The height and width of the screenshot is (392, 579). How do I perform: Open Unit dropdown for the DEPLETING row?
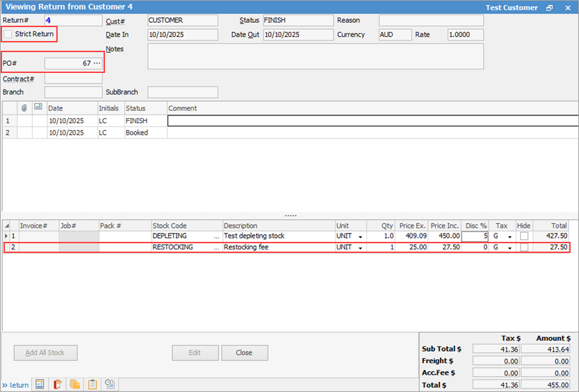pyautogui.click(x=360, y=237)
